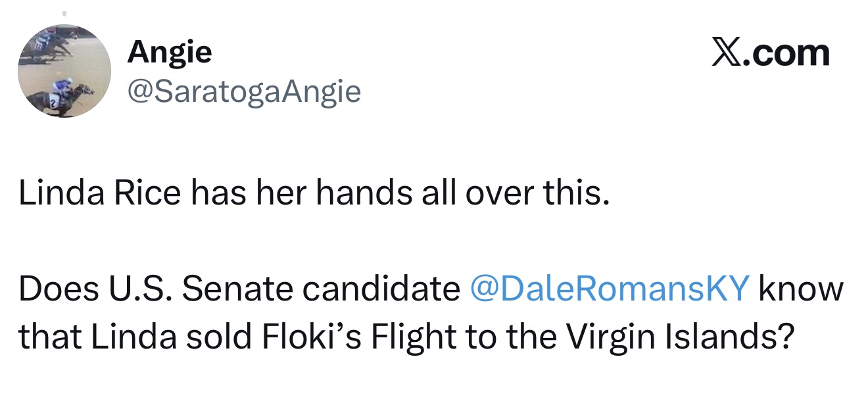Screen dimensions: 868x411
Task: Click the word "know" after the mention
Action: pyautogui.click(x=800, y=289)
